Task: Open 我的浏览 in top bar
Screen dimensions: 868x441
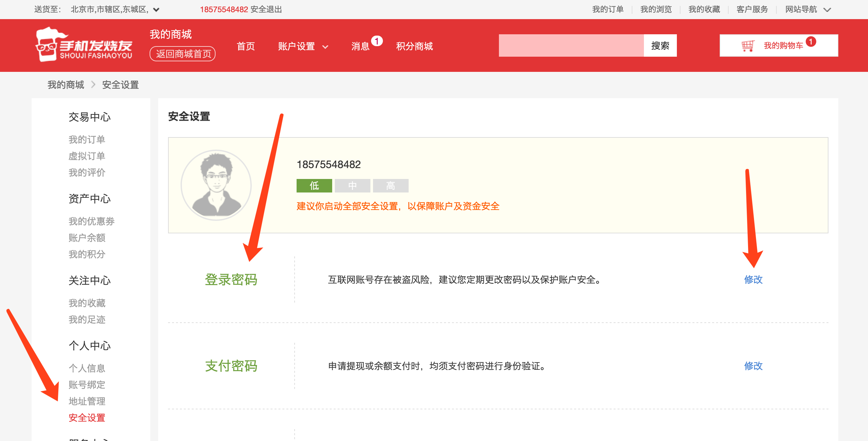Action: click(x=656, y=10)
